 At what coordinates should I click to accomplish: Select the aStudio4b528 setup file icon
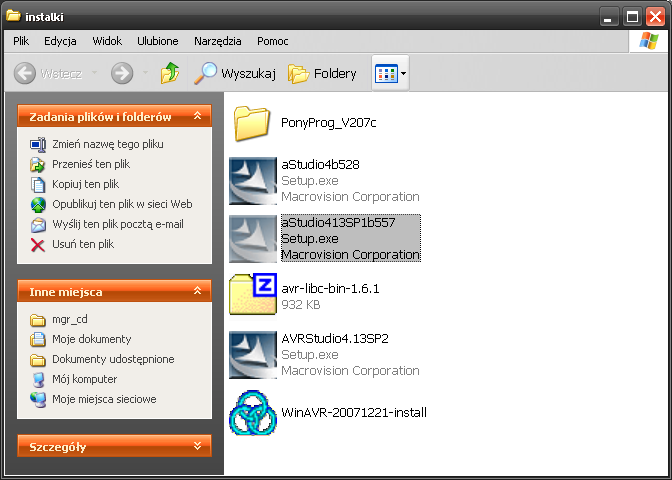coord(253,181)
